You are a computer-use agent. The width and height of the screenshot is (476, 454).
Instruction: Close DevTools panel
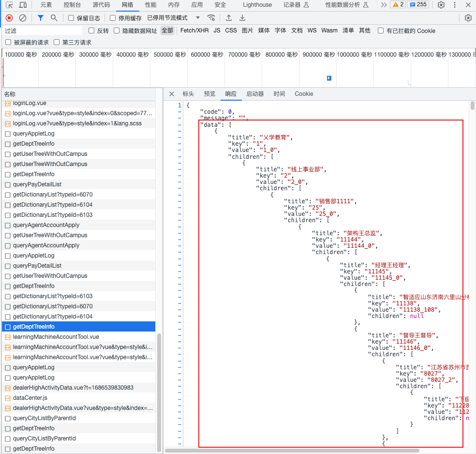click(468, 5)
